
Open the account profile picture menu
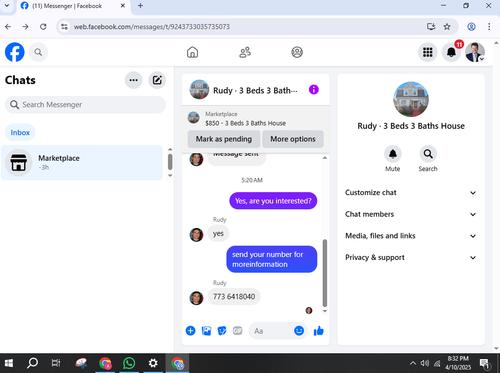tap(475, 52)
